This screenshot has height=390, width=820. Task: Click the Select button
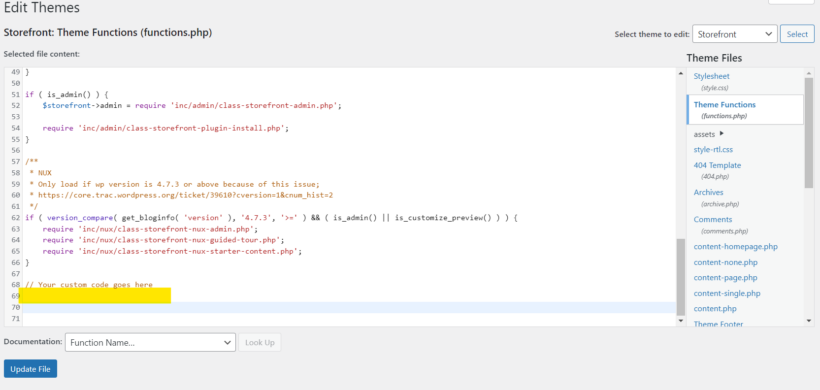click(797, 34)
